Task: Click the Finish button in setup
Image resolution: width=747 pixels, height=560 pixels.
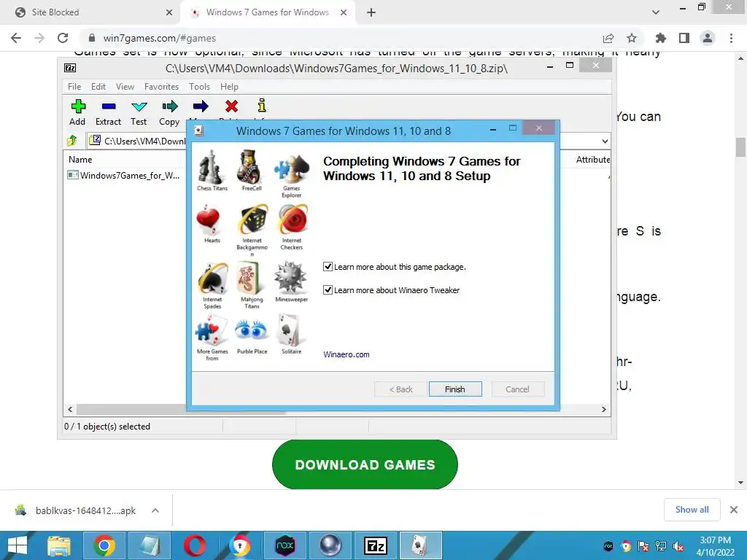Action: pyautogui.click(x=455, y=389)
